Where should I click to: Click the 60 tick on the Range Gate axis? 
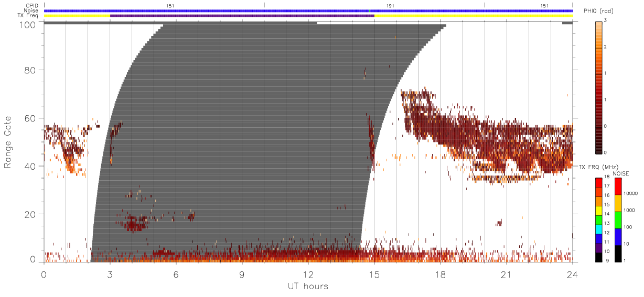click(30, 118)
